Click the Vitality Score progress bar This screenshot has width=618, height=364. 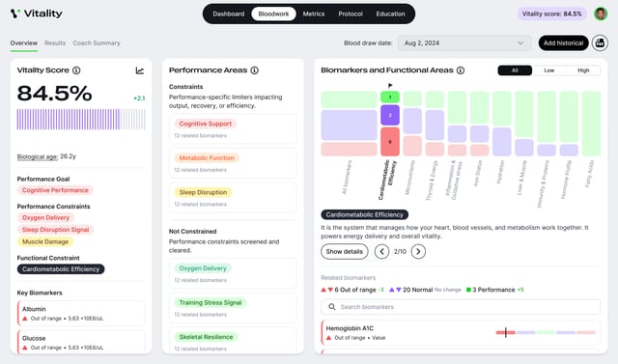[81, 120]
